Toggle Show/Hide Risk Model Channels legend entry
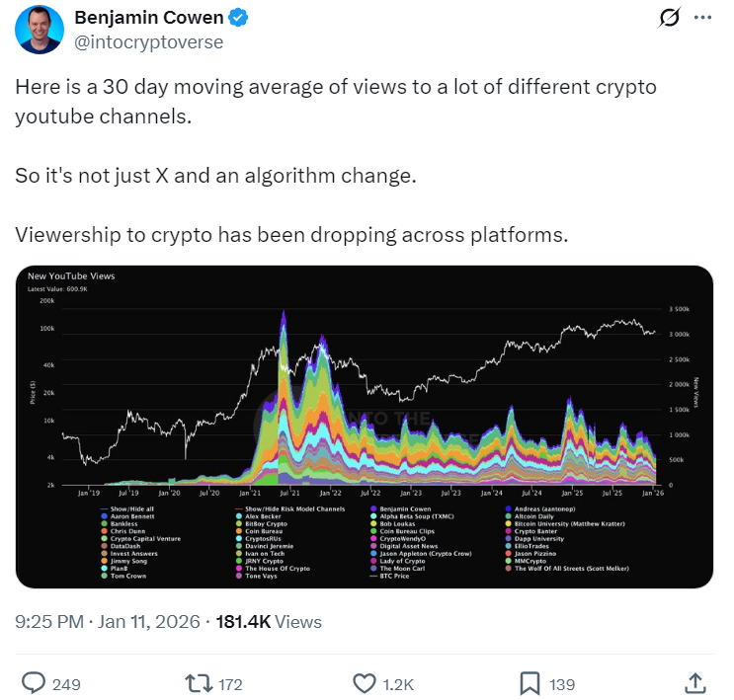 289,507
